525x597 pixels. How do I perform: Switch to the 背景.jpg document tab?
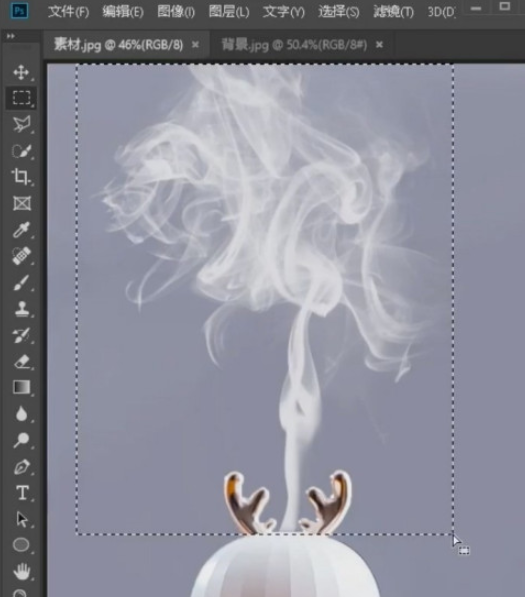point(294,45)
